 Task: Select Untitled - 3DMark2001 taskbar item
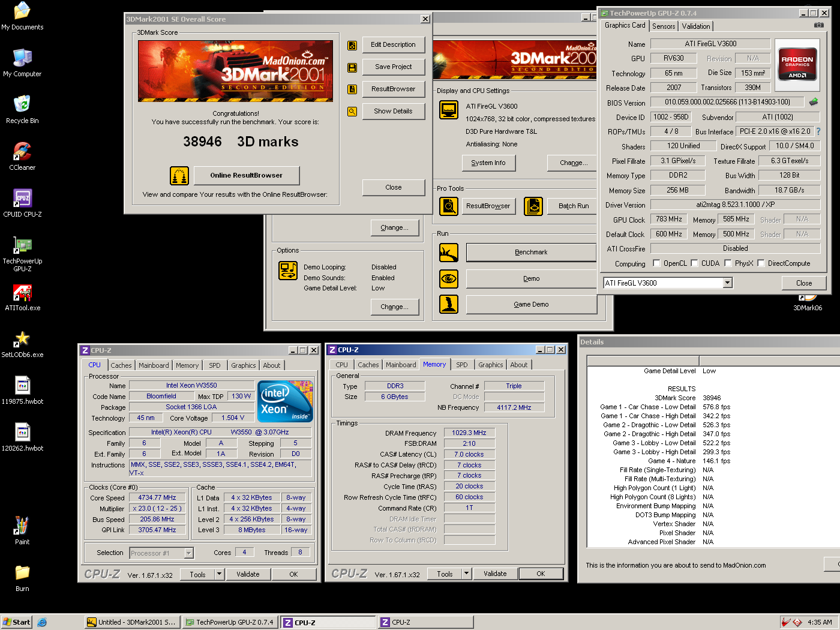click(x=132, y=622)
